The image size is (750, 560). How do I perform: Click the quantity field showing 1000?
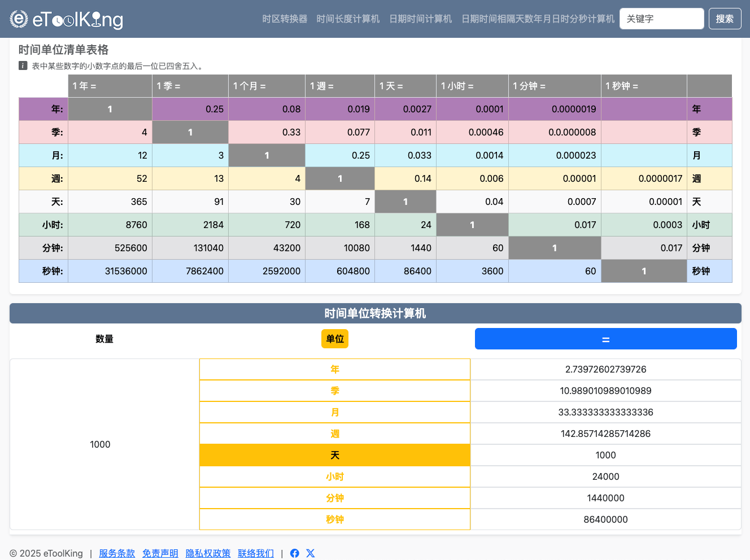(x=101, y=444)
